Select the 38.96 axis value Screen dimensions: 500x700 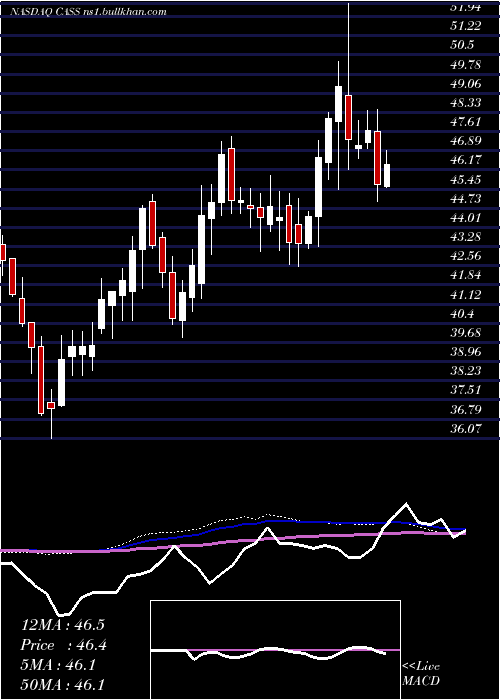tap(465, 352)
